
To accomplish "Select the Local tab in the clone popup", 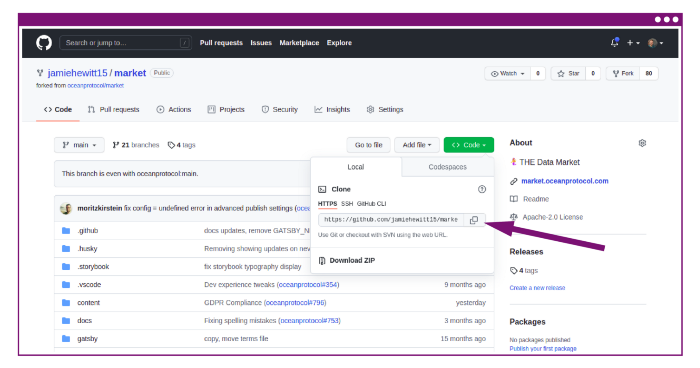I will point(356,167).
